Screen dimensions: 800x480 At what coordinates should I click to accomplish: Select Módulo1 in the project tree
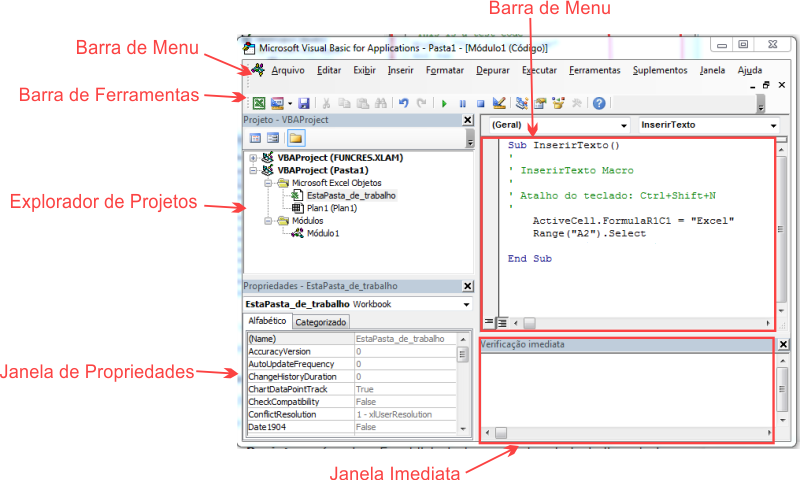pyautogui.click(x=322, y=233)
